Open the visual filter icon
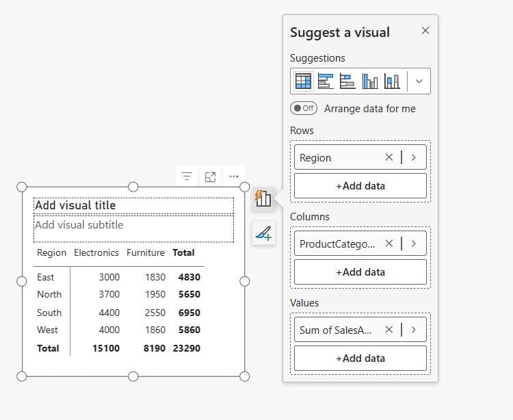The width and height of the screenshot is (513, 420). pyautogui.click(x=187, y=176)
